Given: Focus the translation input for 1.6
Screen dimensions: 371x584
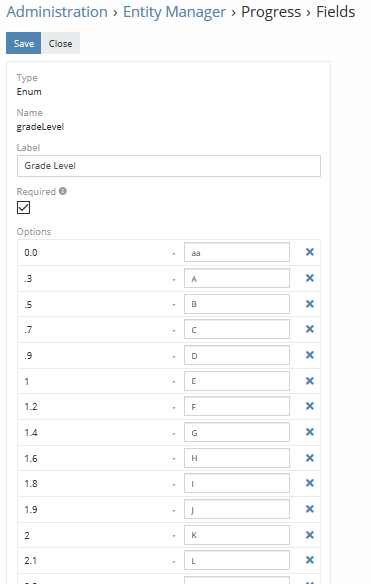Looking at the screenshot, I should (x=237, y=458).
